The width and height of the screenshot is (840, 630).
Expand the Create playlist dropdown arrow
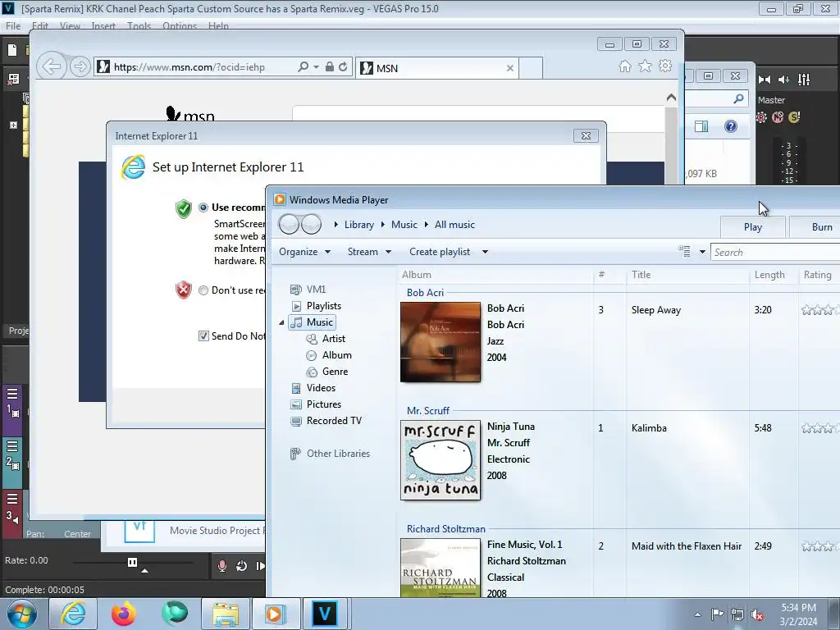click(x=485, y=252)
